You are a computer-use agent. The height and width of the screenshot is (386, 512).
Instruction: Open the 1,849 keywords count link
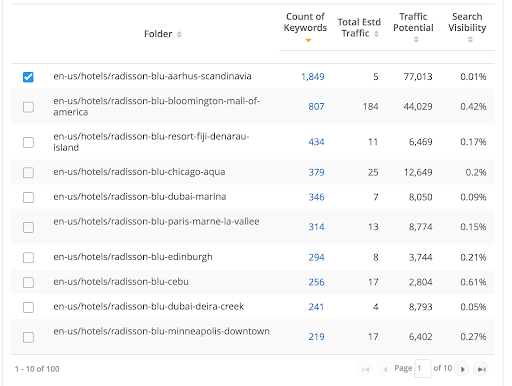[x=313, y=77]
